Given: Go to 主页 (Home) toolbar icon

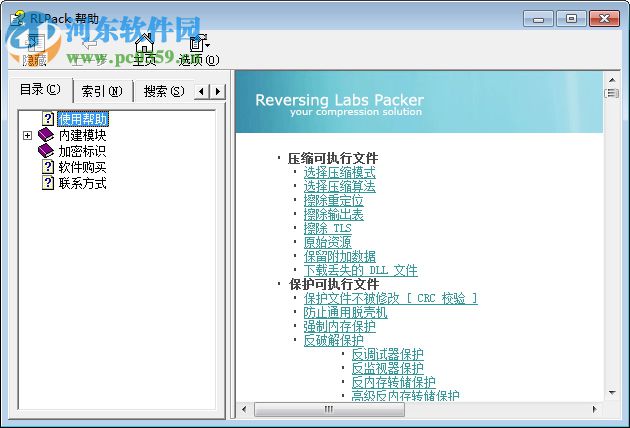Looking at the screenshot, I should click(x=144, y=49).
